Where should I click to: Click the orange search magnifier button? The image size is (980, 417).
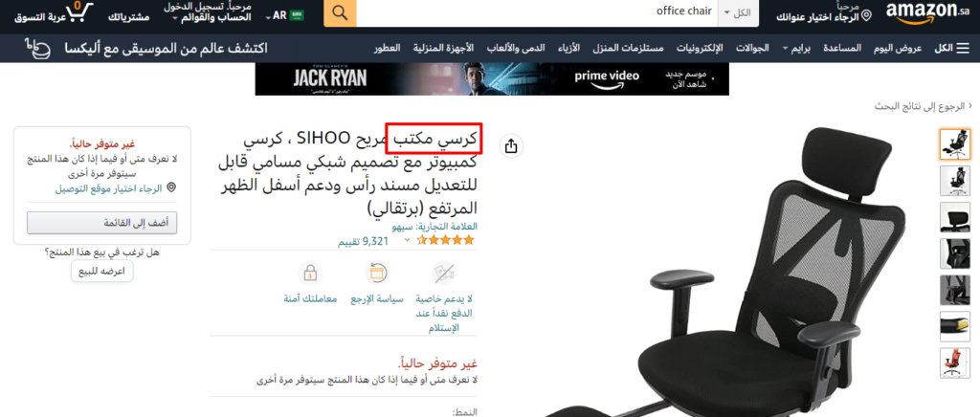tap(340, 12)
